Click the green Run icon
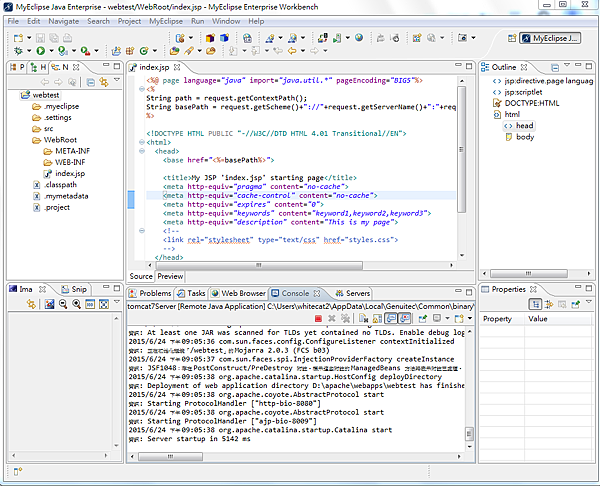The width and height of the screenshot is (600, 486). 41,51
